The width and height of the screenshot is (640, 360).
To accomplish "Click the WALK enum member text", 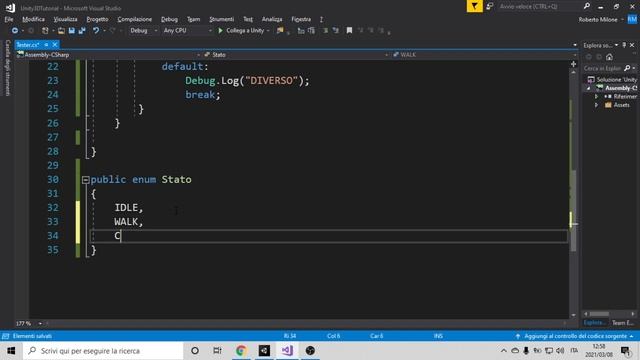I will pyautogui.click(x=126, y=222).
